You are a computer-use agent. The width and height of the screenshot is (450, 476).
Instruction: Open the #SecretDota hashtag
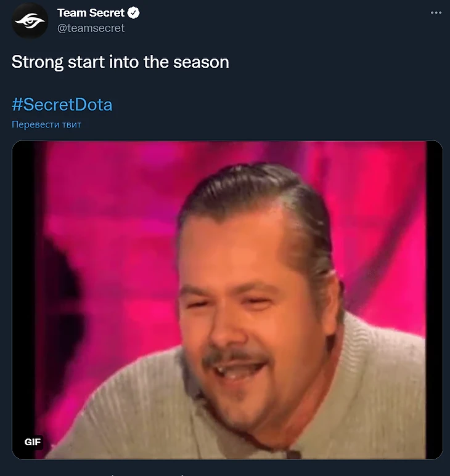point(62,104)
